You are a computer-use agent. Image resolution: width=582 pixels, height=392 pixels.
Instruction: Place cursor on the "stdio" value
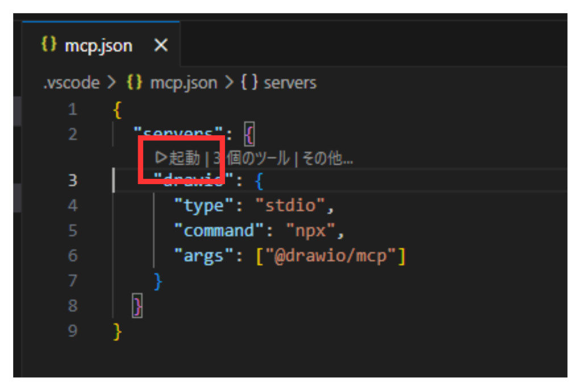pos(295,206)
